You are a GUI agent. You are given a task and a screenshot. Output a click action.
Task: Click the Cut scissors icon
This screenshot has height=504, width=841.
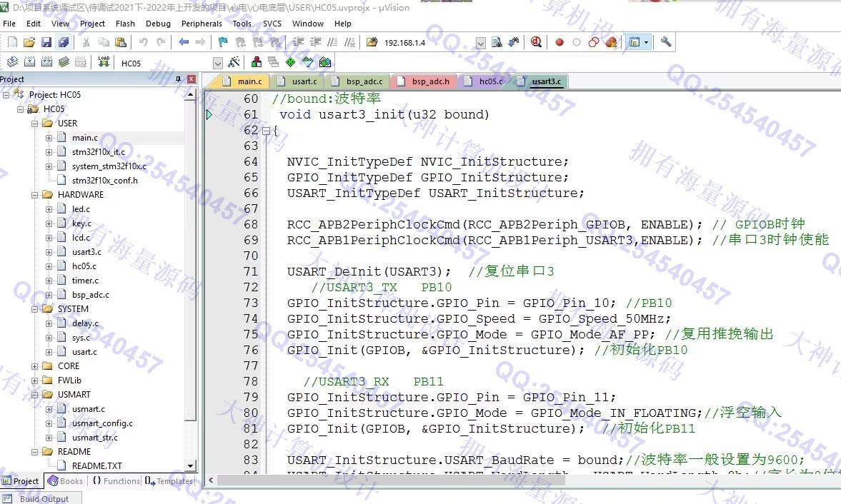[x=86, y=42]
